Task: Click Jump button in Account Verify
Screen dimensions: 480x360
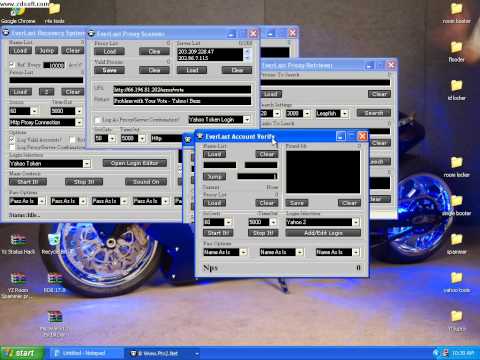Action: (x=215, y=176)
